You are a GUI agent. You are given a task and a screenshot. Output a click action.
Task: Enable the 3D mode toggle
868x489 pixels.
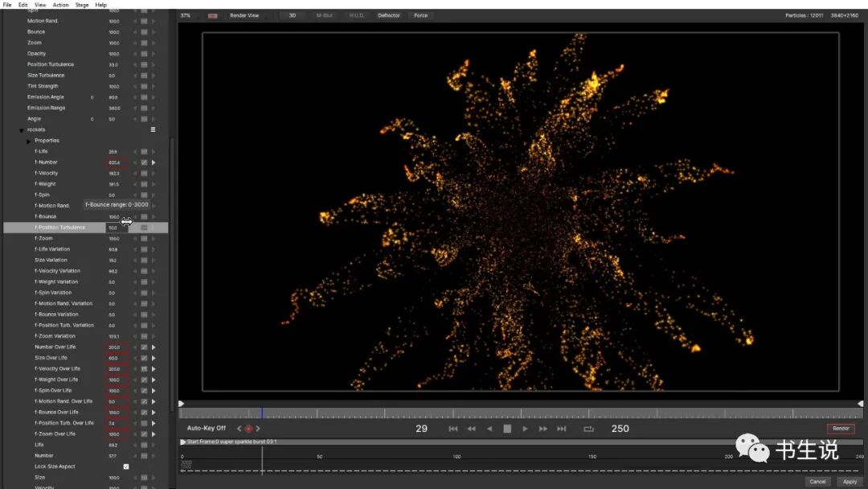point(291,14)
